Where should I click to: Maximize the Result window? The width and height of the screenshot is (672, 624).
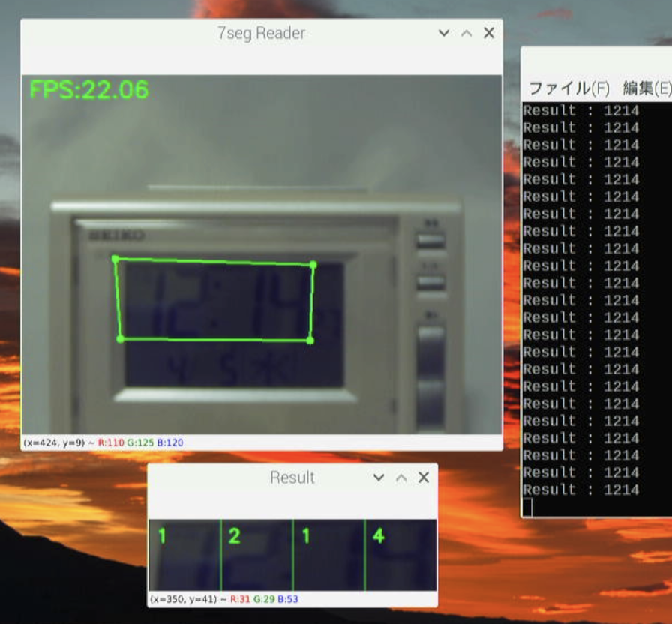pos(401,478)
